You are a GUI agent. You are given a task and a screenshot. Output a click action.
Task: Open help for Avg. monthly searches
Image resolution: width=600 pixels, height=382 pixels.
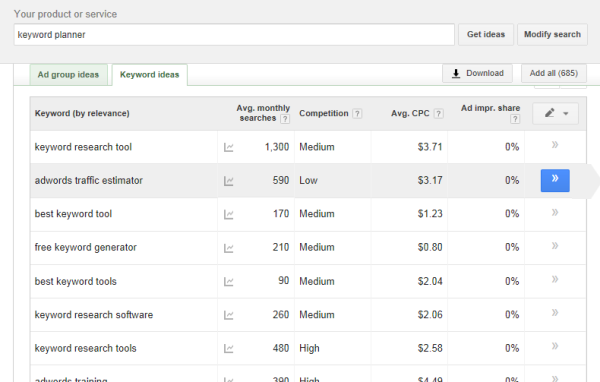click(285, 119)
